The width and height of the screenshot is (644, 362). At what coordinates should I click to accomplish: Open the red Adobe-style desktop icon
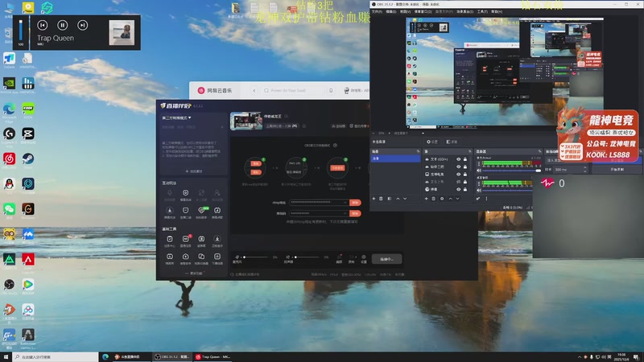point(28,259)
